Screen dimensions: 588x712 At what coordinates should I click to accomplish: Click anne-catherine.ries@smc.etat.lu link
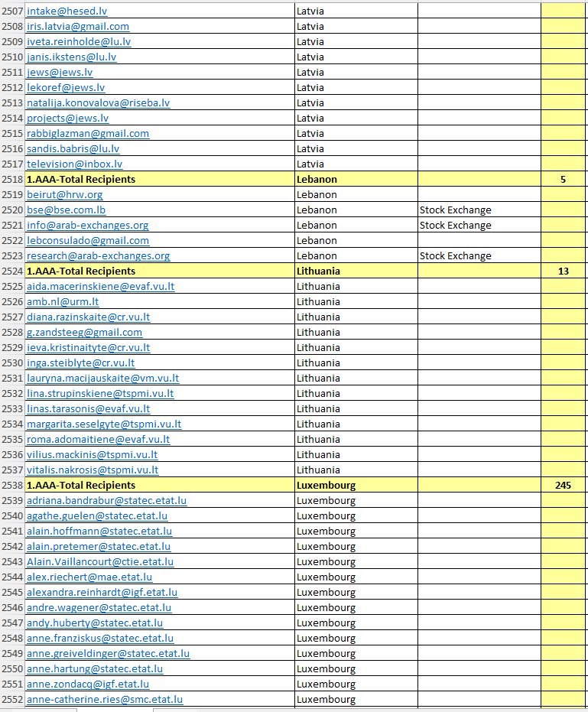(x=105, y=699)
